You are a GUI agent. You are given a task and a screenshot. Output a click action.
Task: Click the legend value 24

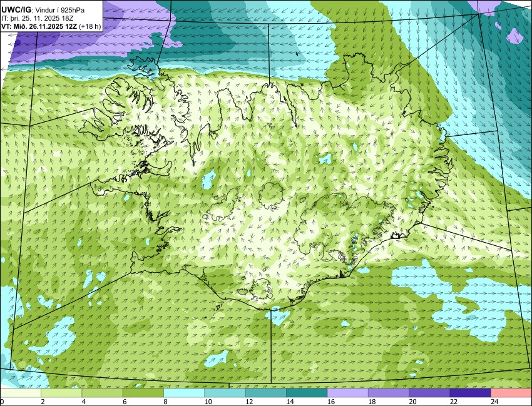[494, 402]
